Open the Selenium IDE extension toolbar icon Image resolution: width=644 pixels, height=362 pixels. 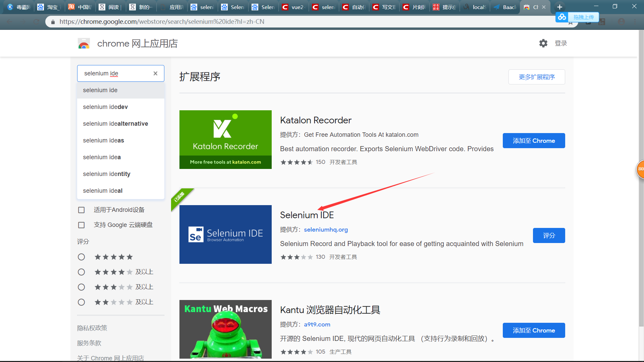click(602, 22)
